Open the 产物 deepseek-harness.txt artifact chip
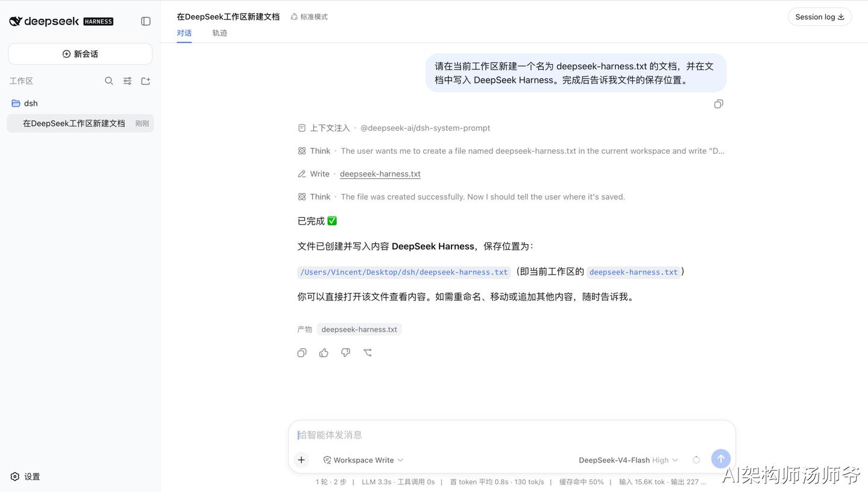868x492 pixels. point(359,329)
